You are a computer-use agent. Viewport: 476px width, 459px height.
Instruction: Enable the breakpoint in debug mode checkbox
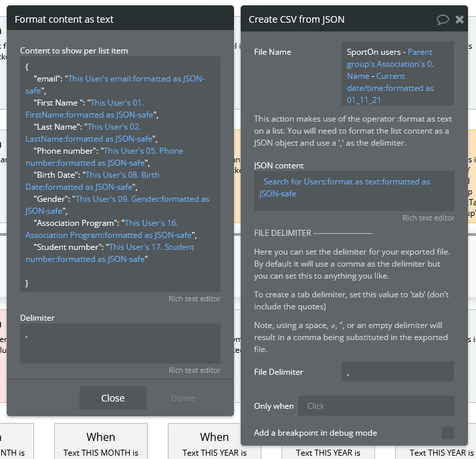pyautogui.click(x=448, y=433)
